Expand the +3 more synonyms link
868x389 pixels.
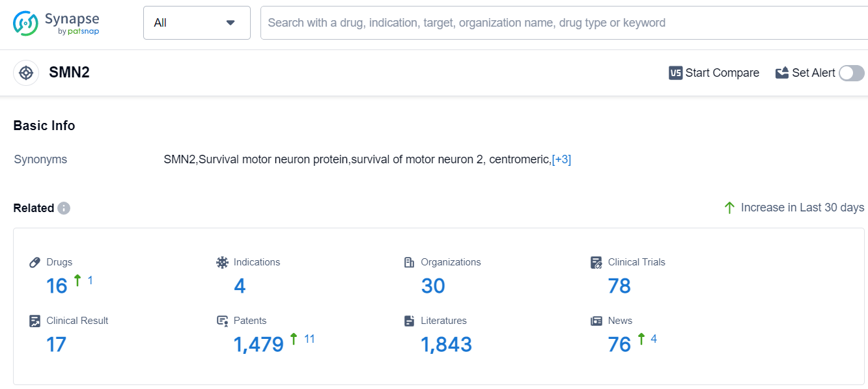pyautogui.click(x=561, y=159)
